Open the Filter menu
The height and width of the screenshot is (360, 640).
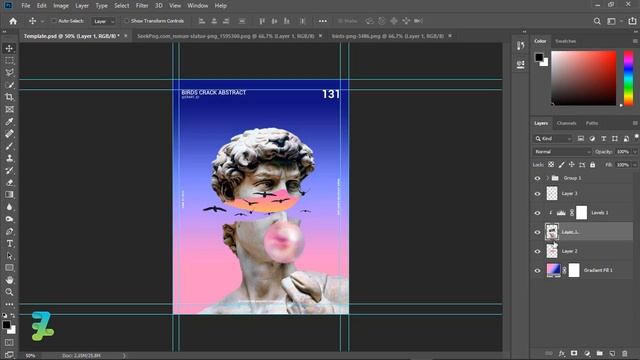tap(142, 6)
